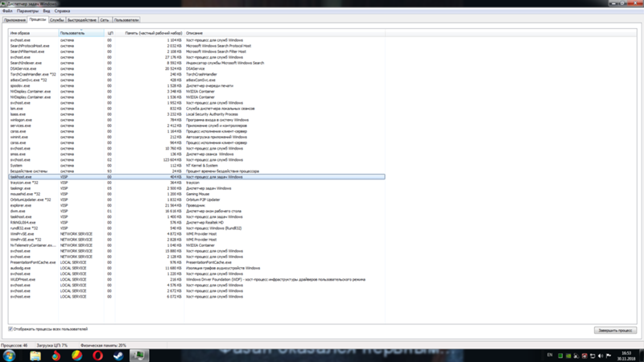Open the Пользователи tab

tap(126, 20)
